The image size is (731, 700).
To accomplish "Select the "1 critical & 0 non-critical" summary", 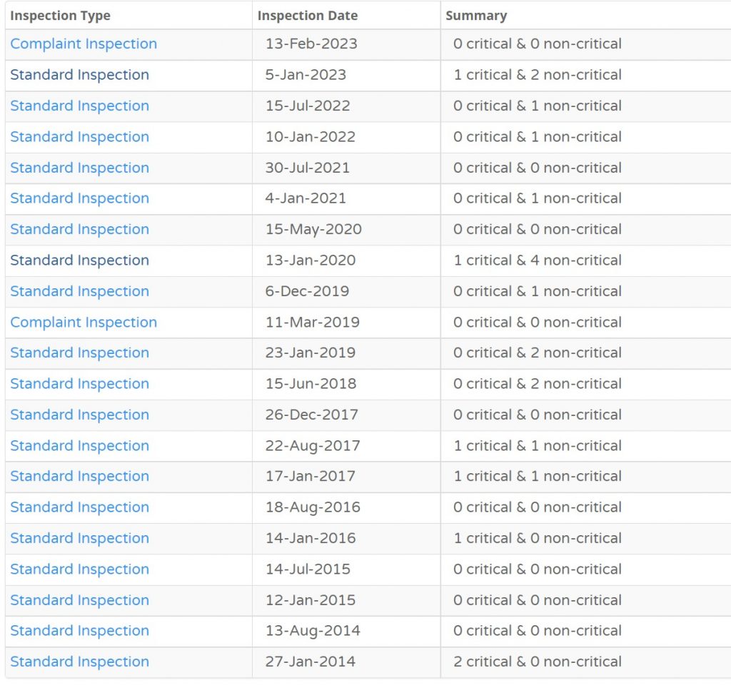I will (x=538, y=538).
